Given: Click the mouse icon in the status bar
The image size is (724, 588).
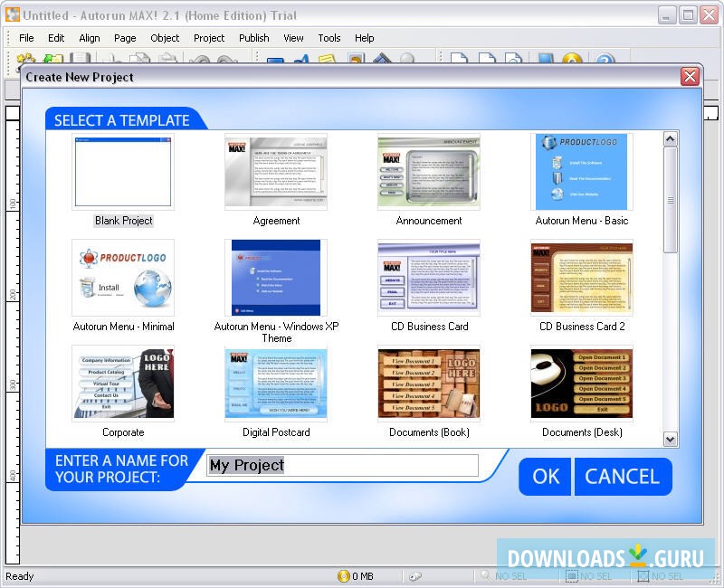Looking at the screenshot, I should [415, 576].
